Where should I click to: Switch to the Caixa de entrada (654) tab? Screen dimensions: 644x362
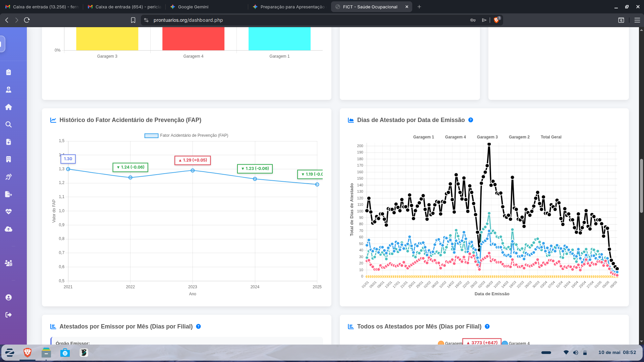click(124, 7)
